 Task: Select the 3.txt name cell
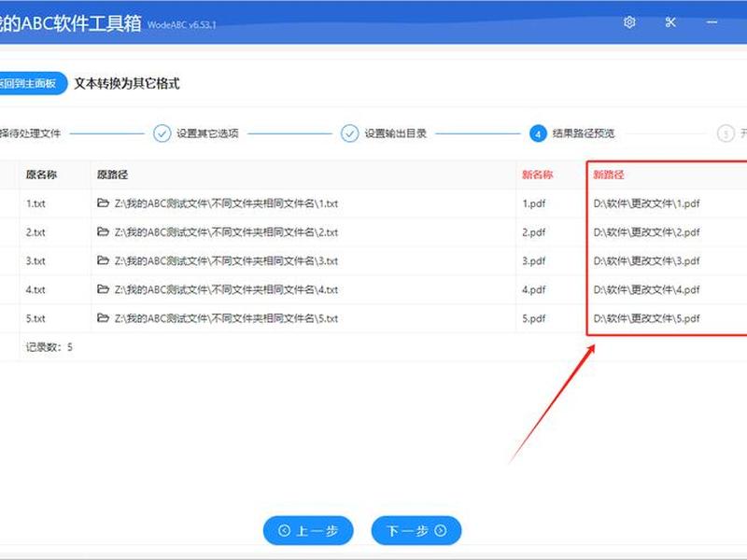35,261
